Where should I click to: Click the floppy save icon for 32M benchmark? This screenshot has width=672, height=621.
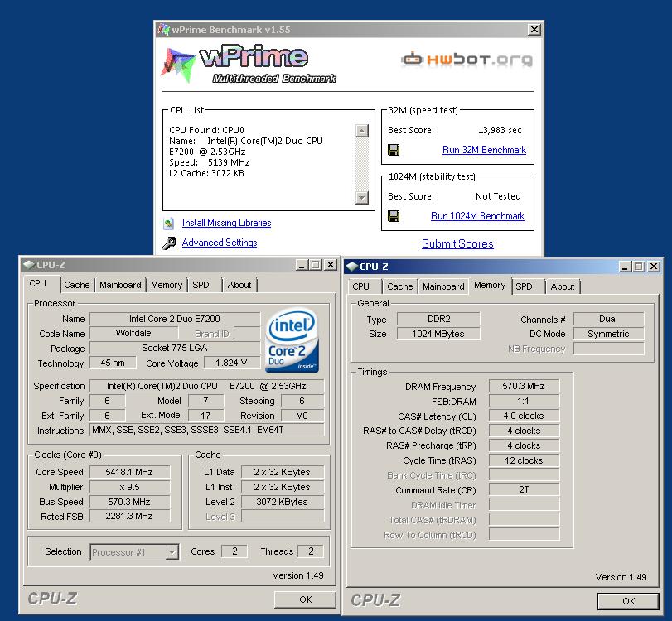pos(394,150)
